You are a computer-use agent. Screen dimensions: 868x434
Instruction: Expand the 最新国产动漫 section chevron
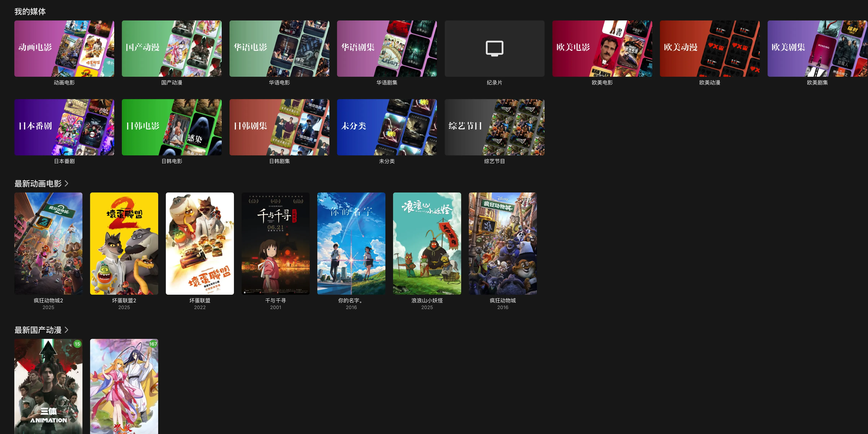tap(66, 330)
